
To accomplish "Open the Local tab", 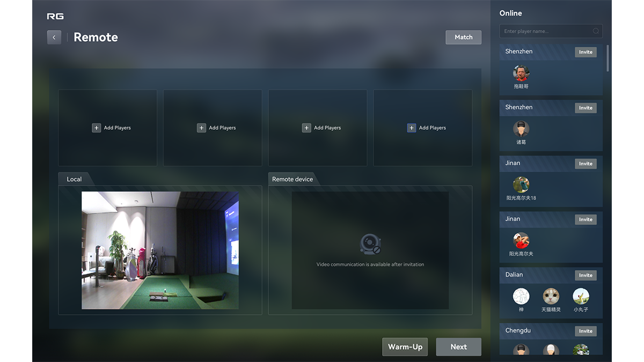I will pyautogui.click(x=74, y=179).
